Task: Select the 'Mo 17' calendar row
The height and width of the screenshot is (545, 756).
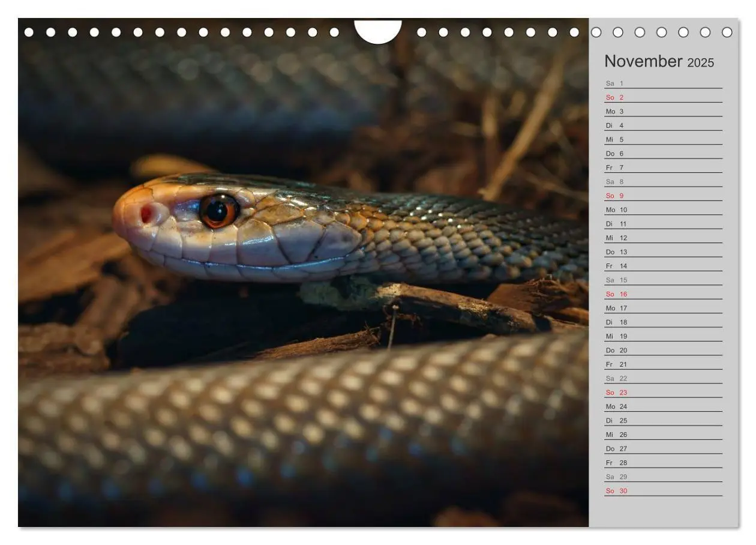Action: point(663,308)
